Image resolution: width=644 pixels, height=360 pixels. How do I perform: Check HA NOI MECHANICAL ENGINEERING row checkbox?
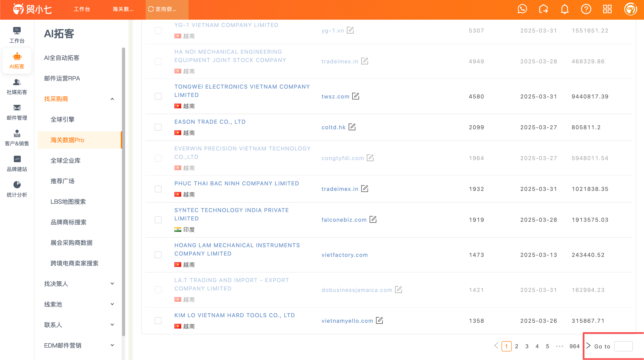(158, 61)
